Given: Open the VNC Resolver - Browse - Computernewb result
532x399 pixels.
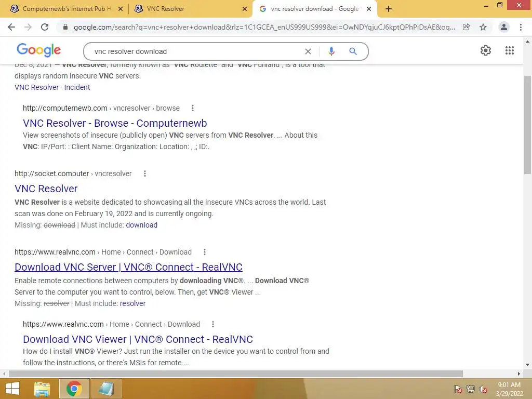Looking at the screenshot, I should [115, 123].
